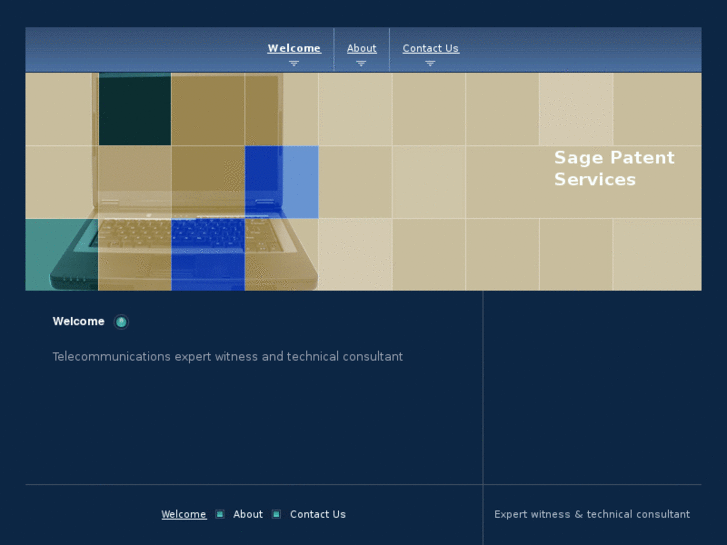The width and height of the screenshot is (727, 545).
Task: Follow the footer Contact Us link
Action: (x=318, y=514)
